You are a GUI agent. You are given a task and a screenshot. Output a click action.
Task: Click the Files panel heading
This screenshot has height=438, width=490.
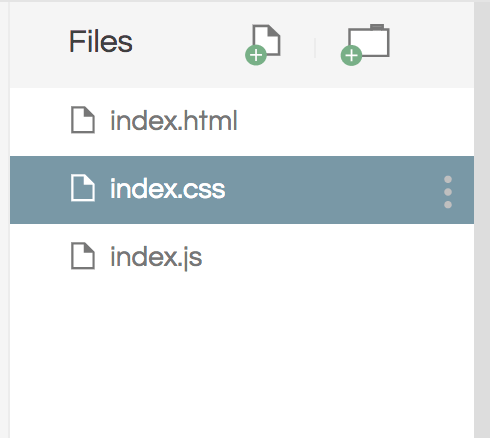(x=101, y=42)
